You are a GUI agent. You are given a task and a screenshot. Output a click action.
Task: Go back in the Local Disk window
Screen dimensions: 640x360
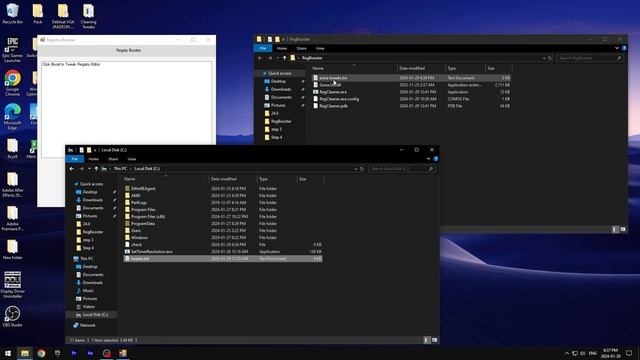tap(72, 169)
